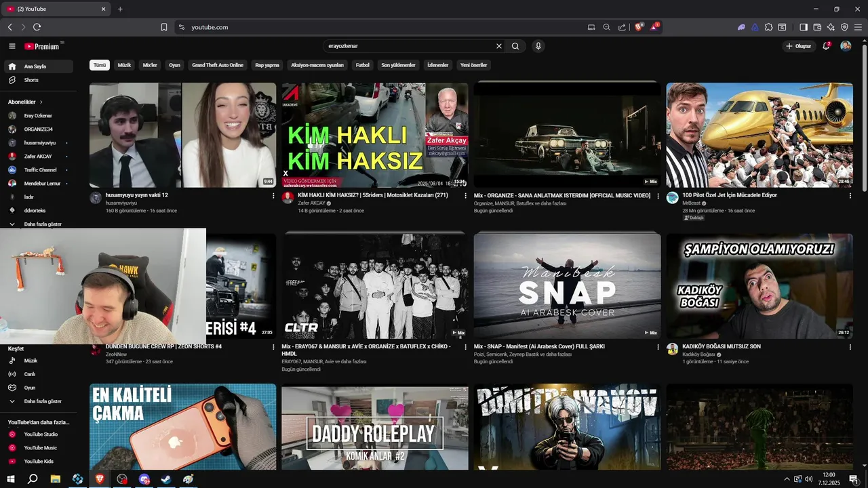Open OBS Studio from the taskbar
This screenshot has width=868, height=488.
point(122,479)
